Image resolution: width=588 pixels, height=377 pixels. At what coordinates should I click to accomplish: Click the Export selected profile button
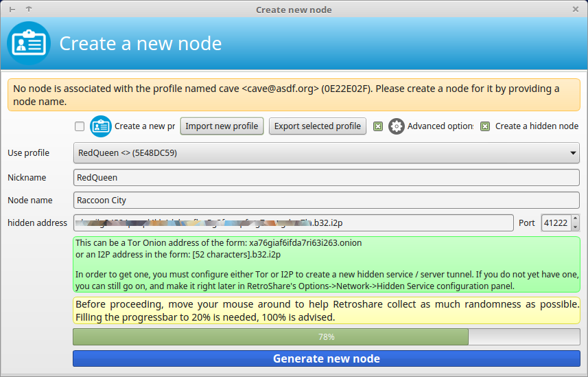(317, 126)
